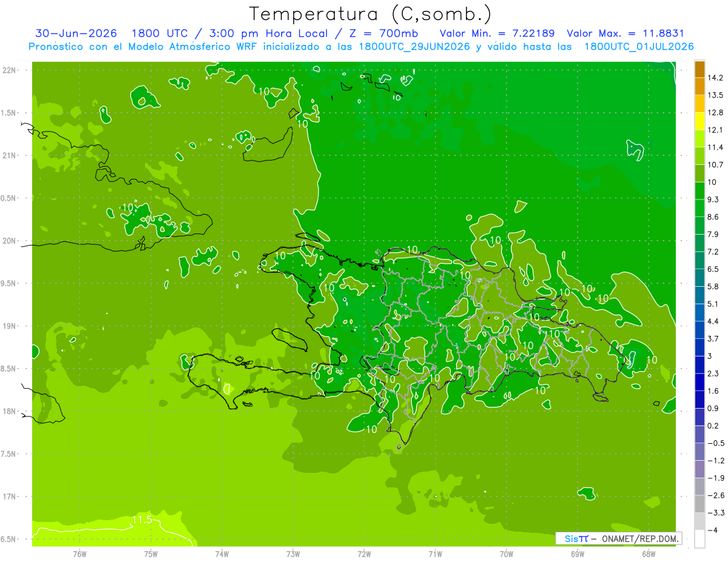Viewport: 728px width, 562px height.
Task: Click the "0.9" color scale value
Action: pos(713,408)
